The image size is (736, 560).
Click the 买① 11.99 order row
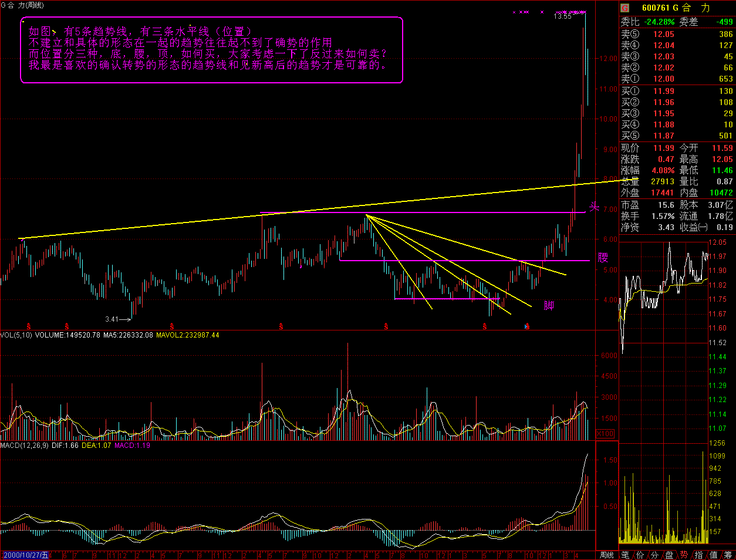point(677,91)
